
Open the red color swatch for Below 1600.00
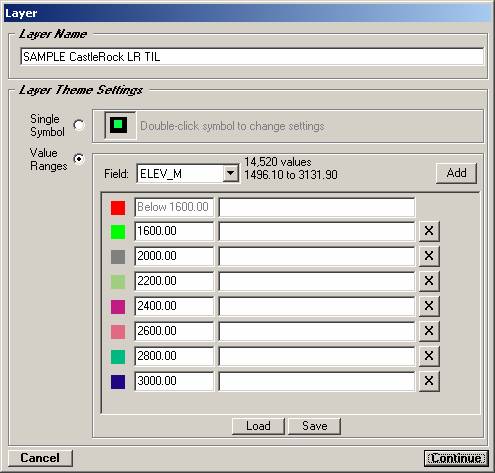click(118, 208)
